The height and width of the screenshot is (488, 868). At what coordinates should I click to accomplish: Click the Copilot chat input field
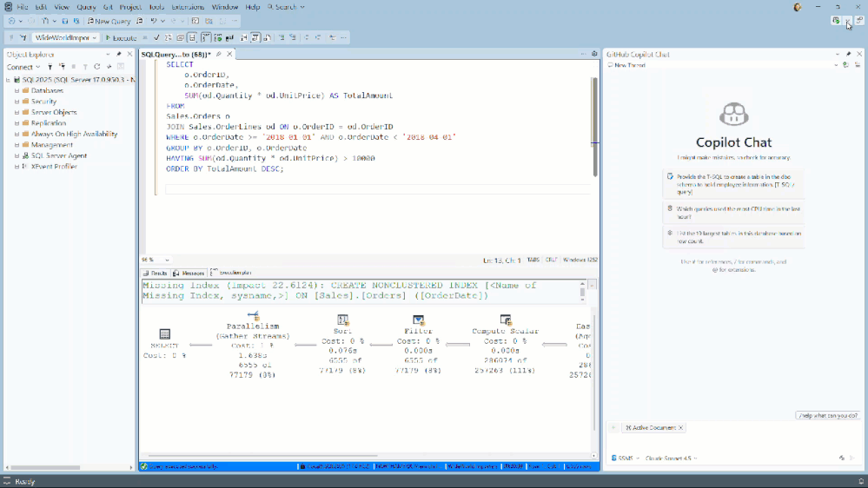click(x=734, y=443)
